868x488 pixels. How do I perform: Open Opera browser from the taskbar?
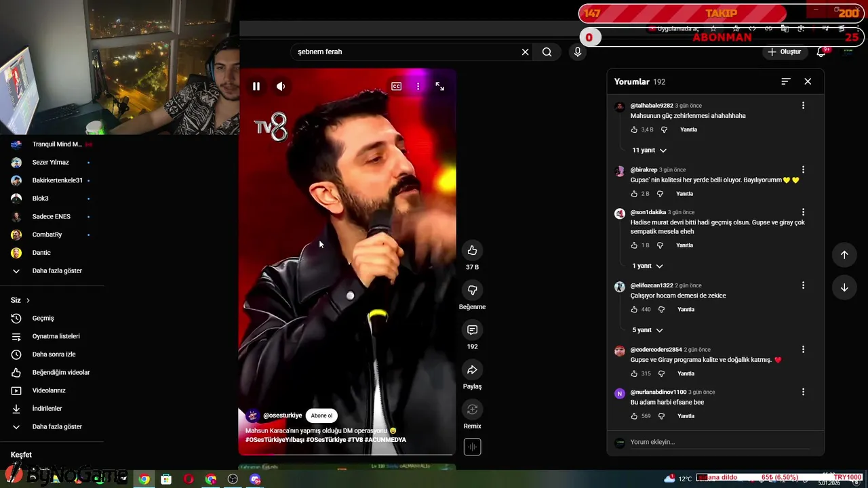[x=189, y=479]
